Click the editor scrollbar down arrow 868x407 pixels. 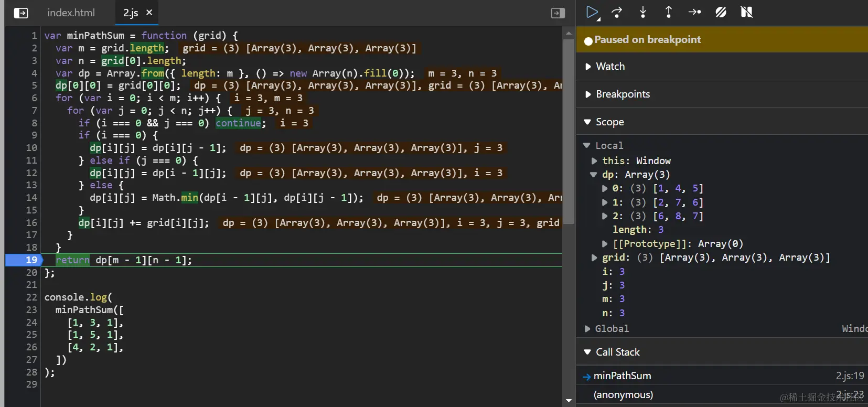tap(569, 401)
